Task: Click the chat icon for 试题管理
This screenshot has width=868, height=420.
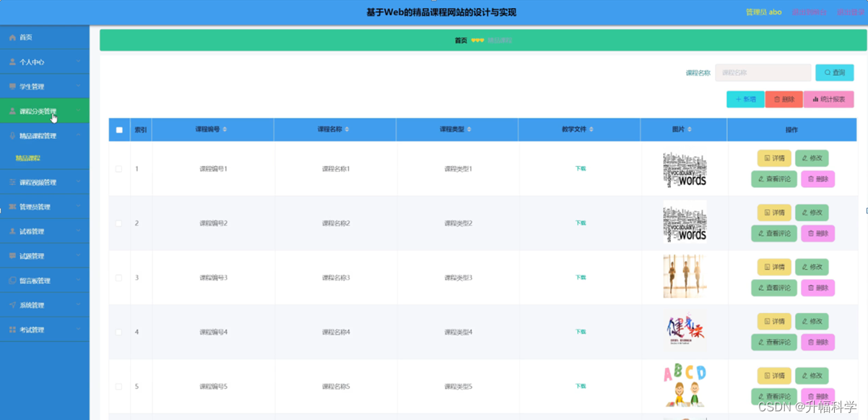Action: 12,256
